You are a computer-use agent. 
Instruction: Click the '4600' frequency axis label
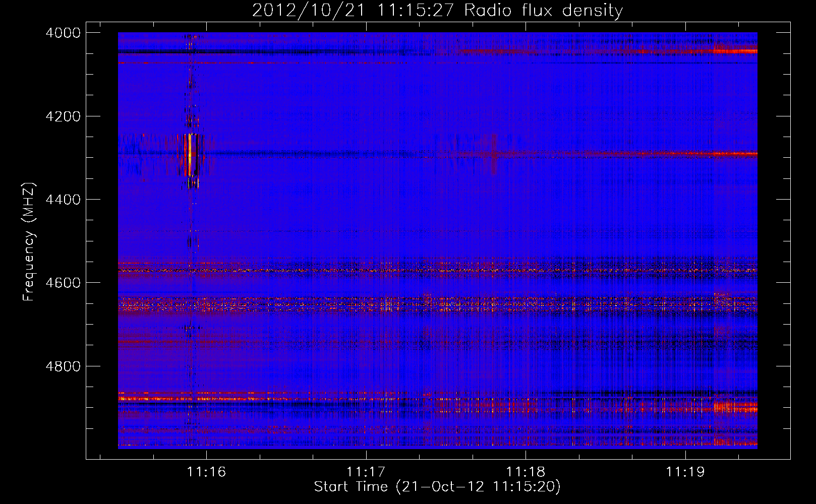pyautogui.click(x=63, y=283)
